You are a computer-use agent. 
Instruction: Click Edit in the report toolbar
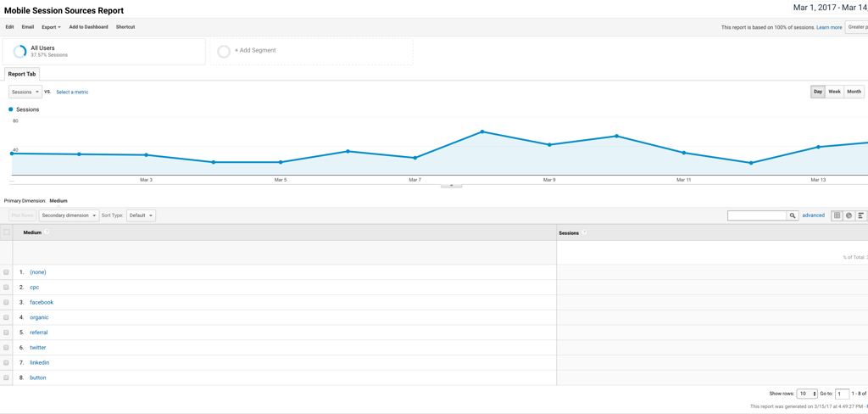(x=9, y=26)
